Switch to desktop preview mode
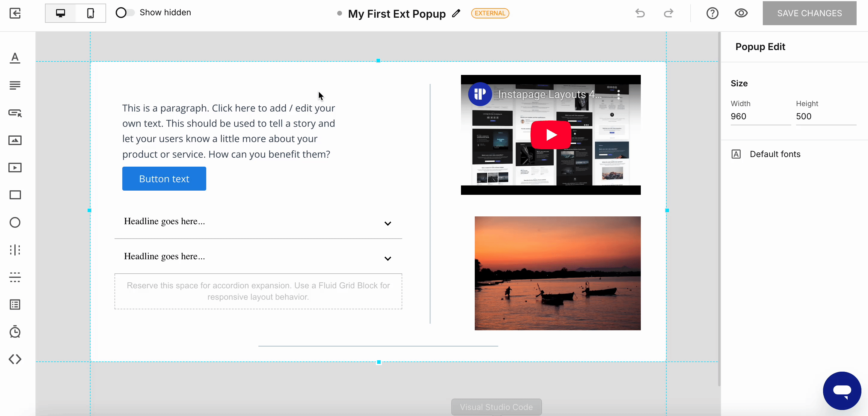868x416 pixels. point(60,13)
